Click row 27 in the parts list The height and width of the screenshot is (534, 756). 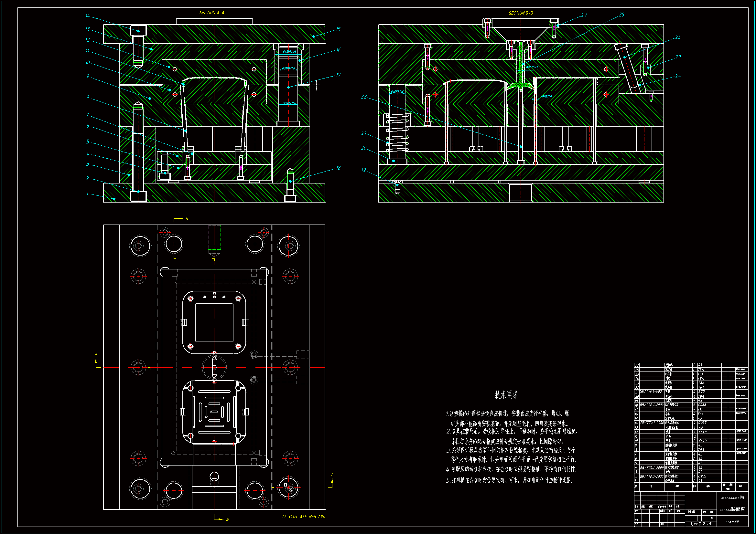tap(668, 365)
